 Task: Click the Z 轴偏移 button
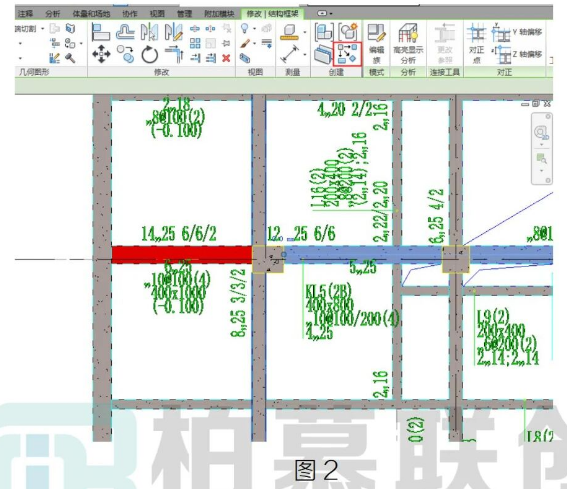[517, 55]
